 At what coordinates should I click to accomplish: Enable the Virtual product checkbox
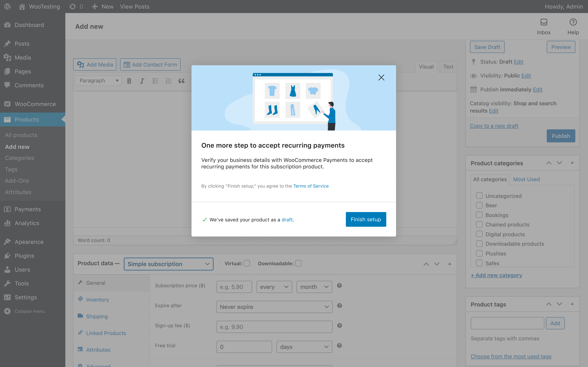tap(247, 263)
